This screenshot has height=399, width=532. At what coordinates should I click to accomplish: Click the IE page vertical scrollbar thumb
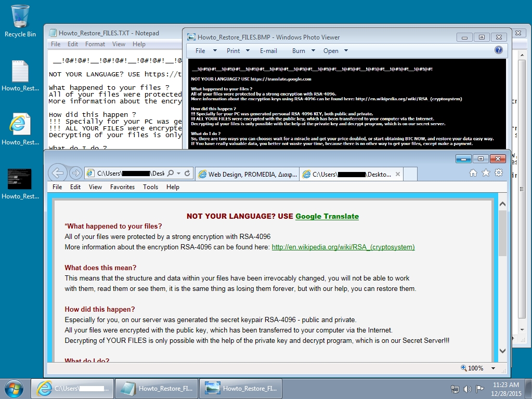(x=502, y=233)
